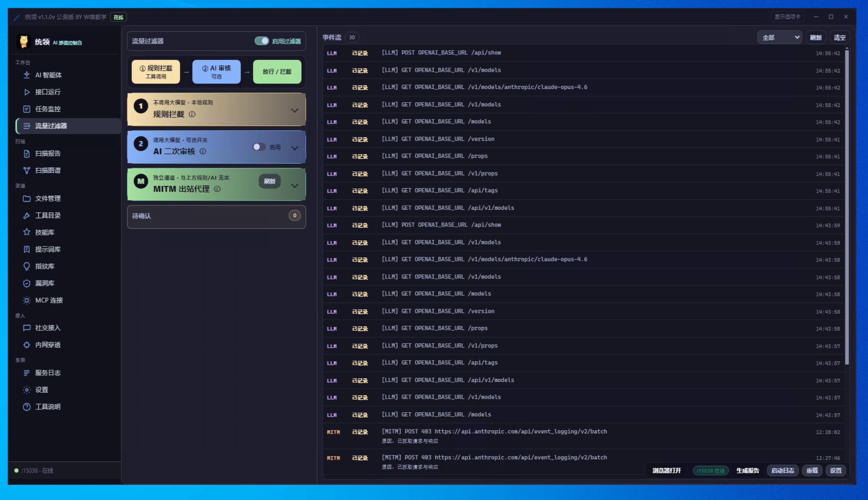The width and height of the screenshot is (868, 500).
Task: Click the 文件管理 folder icon
Action: tap(27, 199)
